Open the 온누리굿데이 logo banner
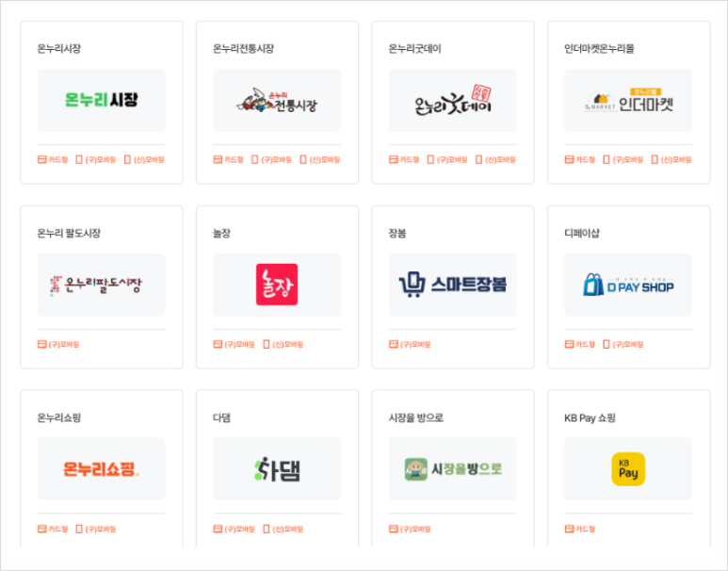 pyautogui.click(x=453, y=100)
